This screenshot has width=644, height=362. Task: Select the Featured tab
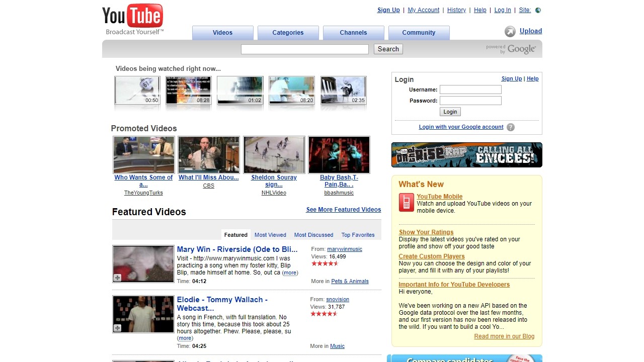(236, 235)
